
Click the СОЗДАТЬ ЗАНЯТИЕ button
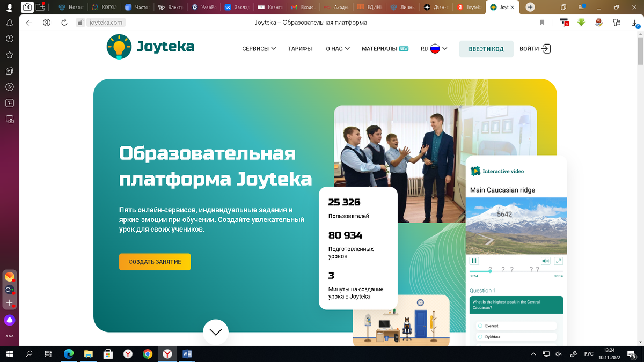155,262
